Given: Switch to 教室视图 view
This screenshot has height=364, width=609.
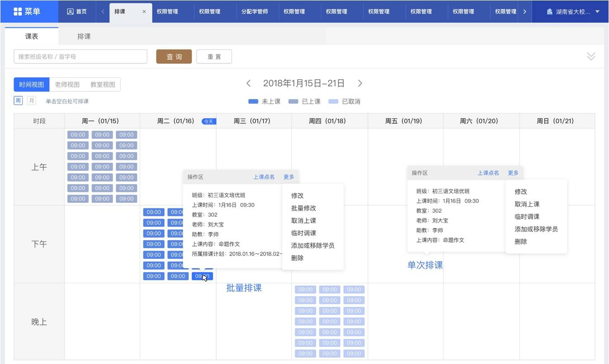Looking at the screenshot, I should pyautogui.click(x=103, y=85).
